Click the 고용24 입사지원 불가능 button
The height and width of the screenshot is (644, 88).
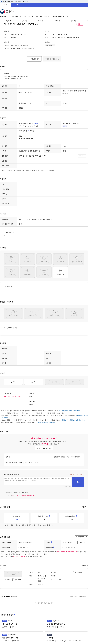(52, 59)
